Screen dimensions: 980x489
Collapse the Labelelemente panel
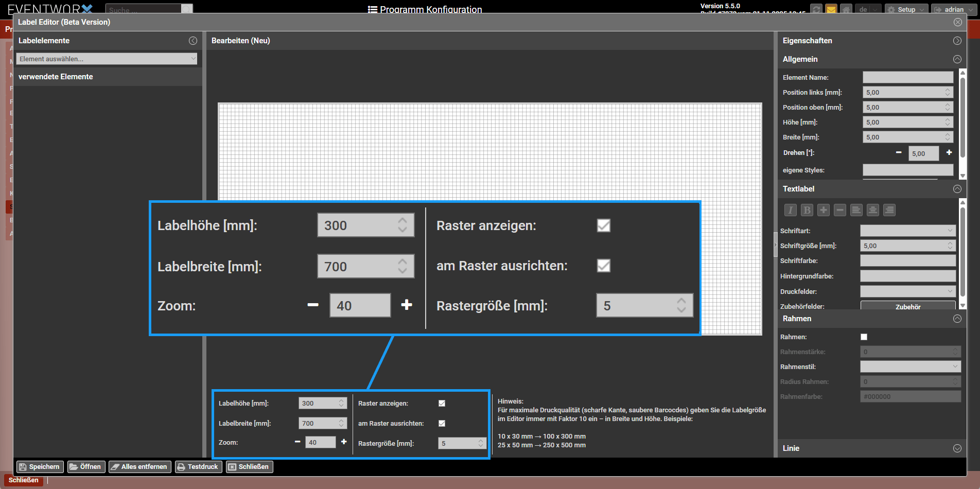pos(193,41)
